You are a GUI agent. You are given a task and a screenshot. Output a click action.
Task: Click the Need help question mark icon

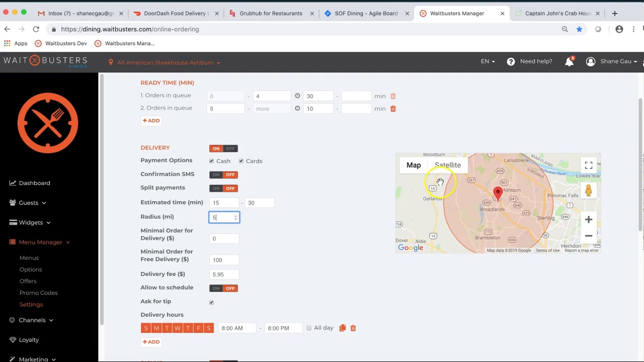[x=511, y=61]
